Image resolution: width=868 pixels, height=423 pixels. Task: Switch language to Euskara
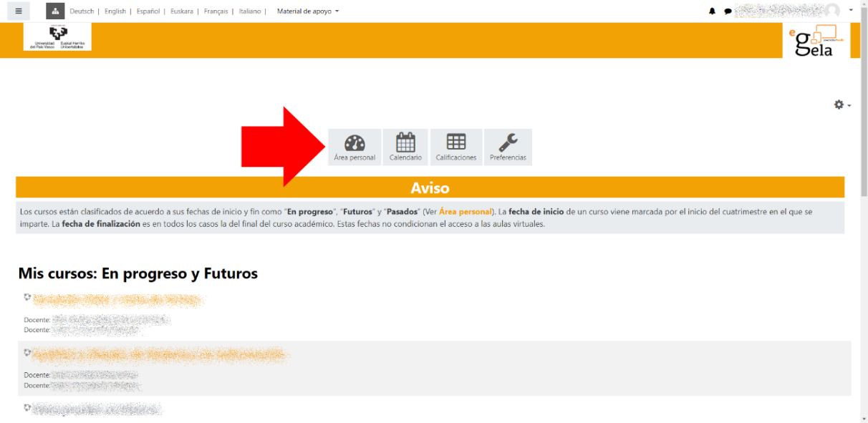[x=182, y=11]
